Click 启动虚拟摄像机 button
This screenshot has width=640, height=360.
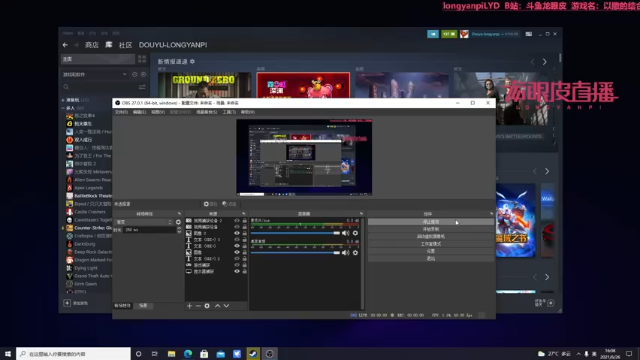click(431, 236)
